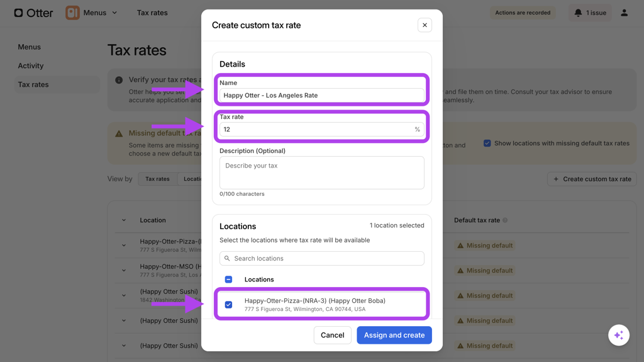The width and height of the screenshot is (644, 362).
Task: Click the Assign and create button
Action: click(394, 335)
